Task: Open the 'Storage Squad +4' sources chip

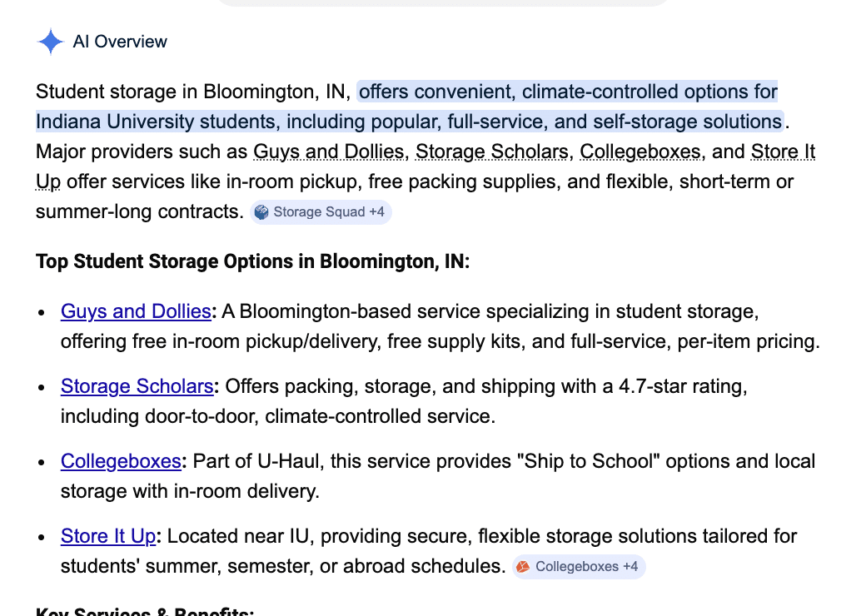Action: [321, 211]
